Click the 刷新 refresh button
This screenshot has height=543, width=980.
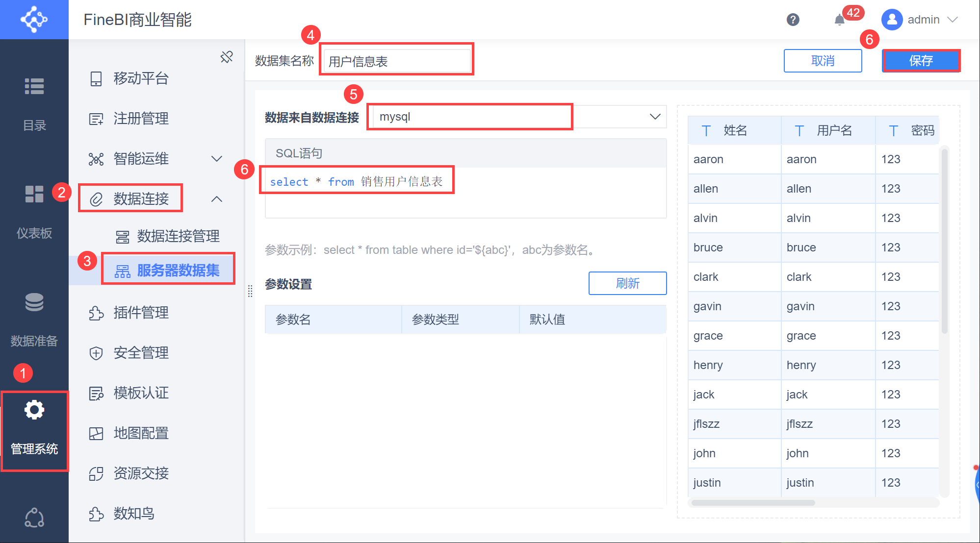627,283
